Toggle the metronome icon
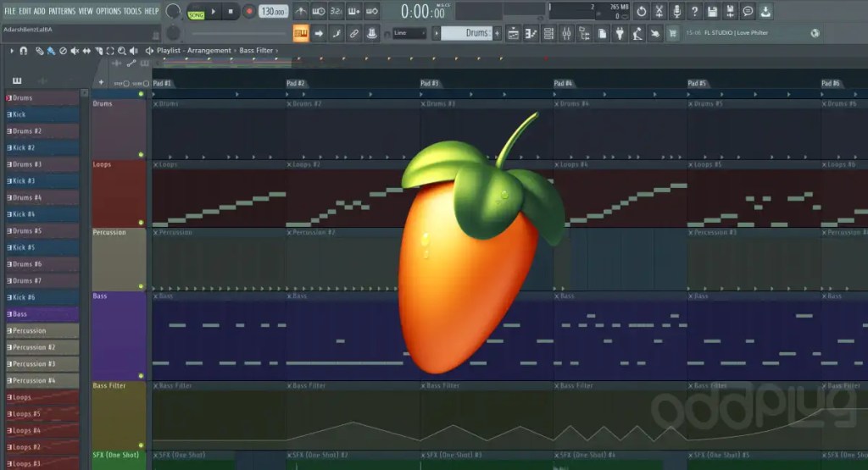The height and width of the screenshot is (470, 868). 301,11
